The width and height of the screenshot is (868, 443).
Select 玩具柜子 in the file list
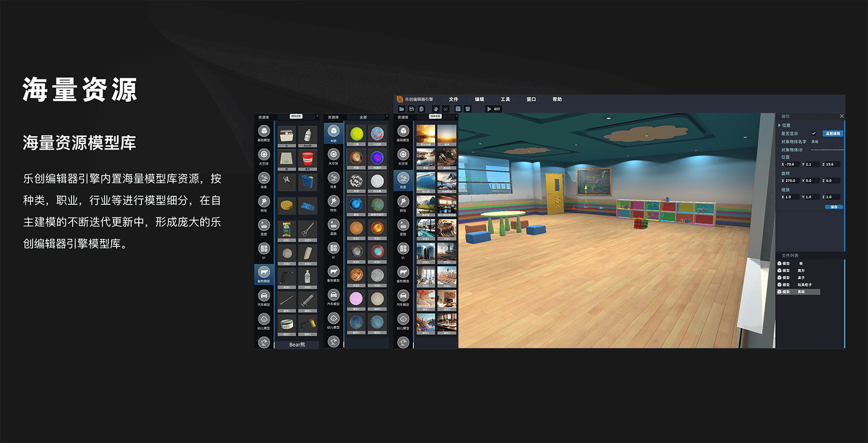(804, 285)
